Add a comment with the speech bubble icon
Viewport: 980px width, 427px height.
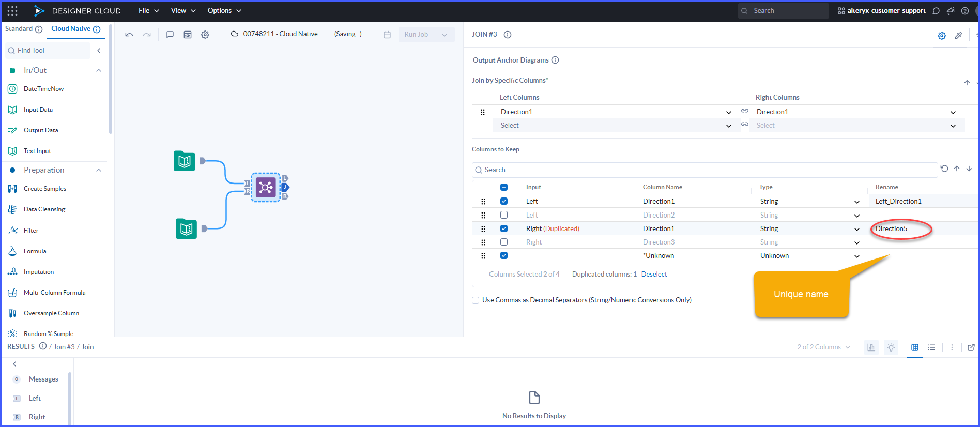pos(170,35)
